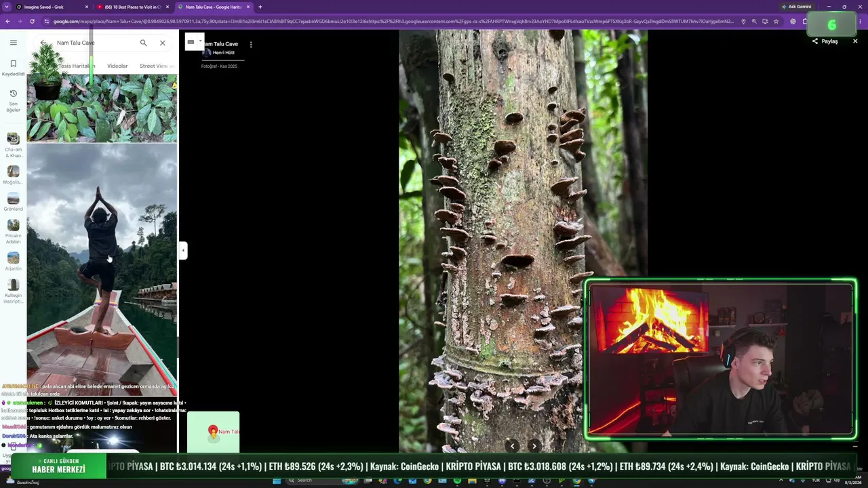Open Henri Hütt's contributor profile
Viewport: 868px width, 488px height.
click(x=220, y=52)
